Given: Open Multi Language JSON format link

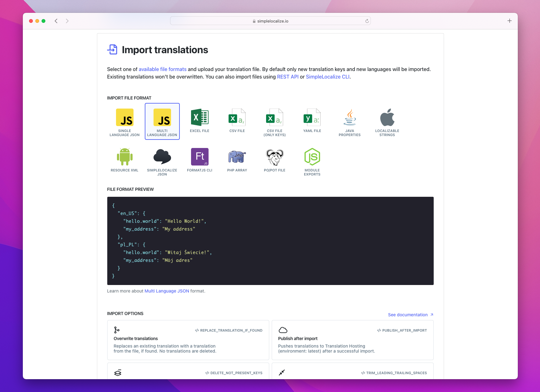Looking at the screenshot, I should (167, 291).
